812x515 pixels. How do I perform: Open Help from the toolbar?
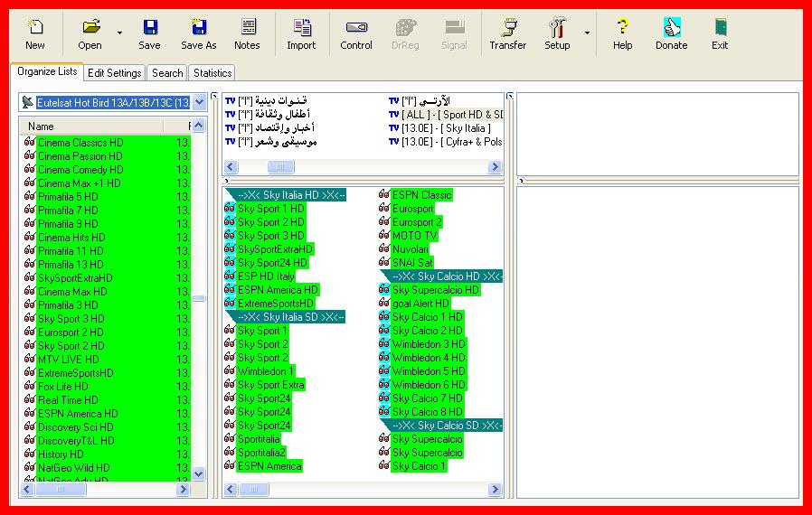pyautogui.click(x=622, y=34)
